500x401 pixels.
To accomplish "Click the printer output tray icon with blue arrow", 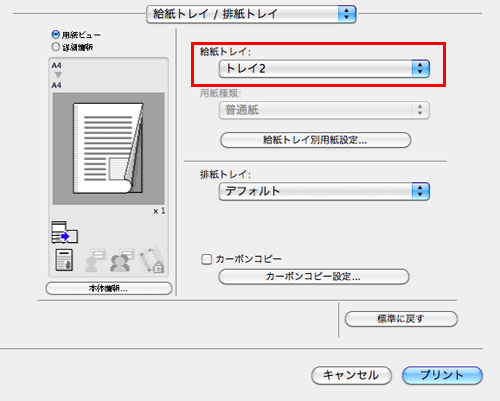I will point(65,232).
